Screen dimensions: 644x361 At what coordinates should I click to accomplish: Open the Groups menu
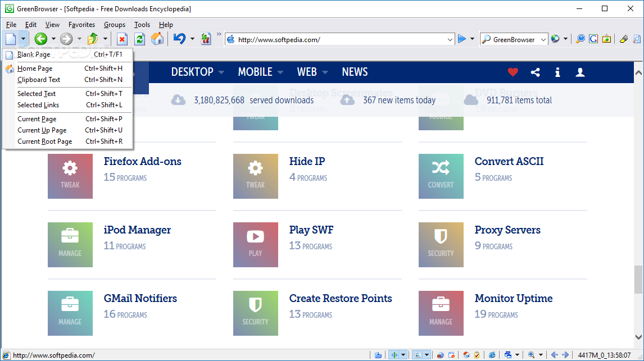(115, 25)
